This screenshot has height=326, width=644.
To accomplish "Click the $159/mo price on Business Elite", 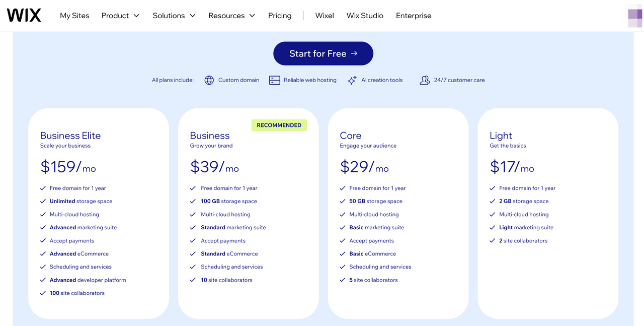I will 67,166.
